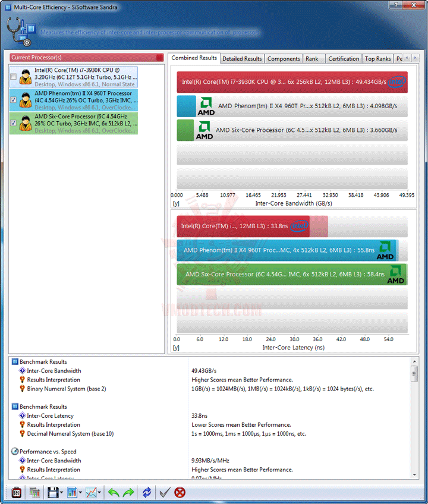Open the save icon's dropdown arrow
428x504 pixels.
(x=61, y=493)
